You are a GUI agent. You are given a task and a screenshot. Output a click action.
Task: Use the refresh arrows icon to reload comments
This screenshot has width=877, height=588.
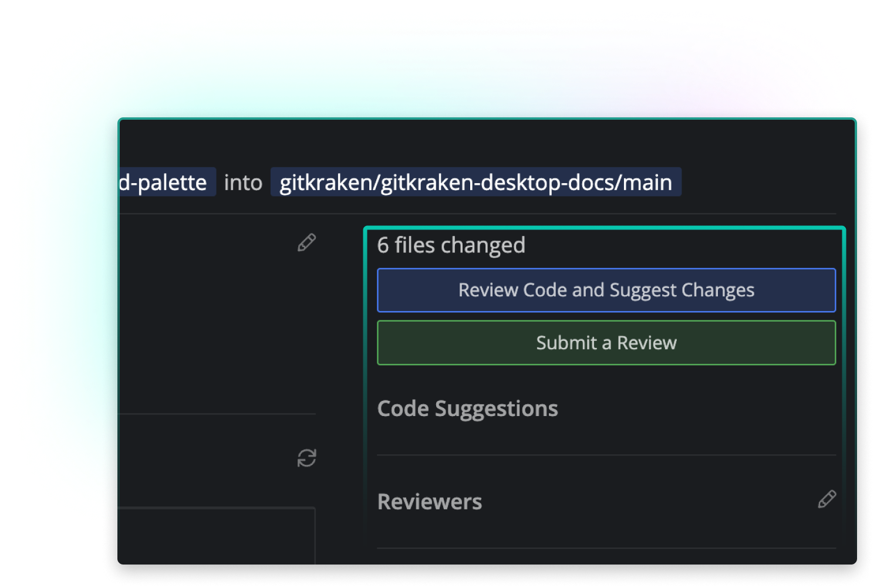point(306,458)
